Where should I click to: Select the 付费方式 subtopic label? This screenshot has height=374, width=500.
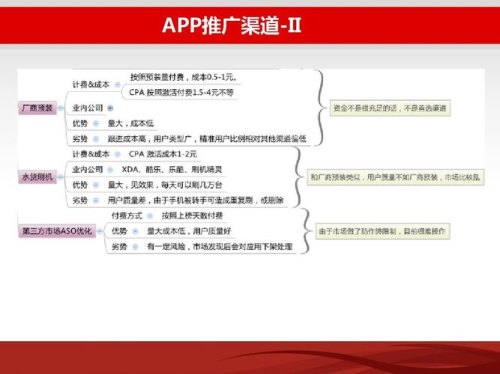tap(127, 216)
